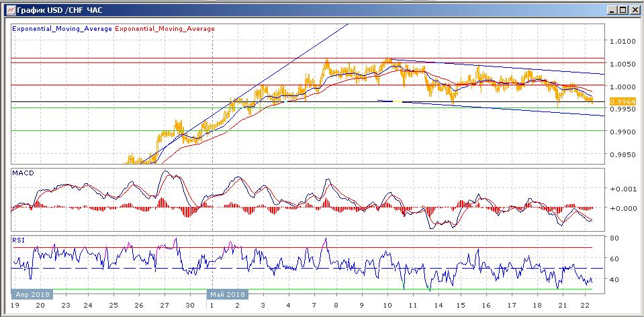Click the chart window icon in title bar
This screenshot has height=317, width=644.
pos(11,9)
